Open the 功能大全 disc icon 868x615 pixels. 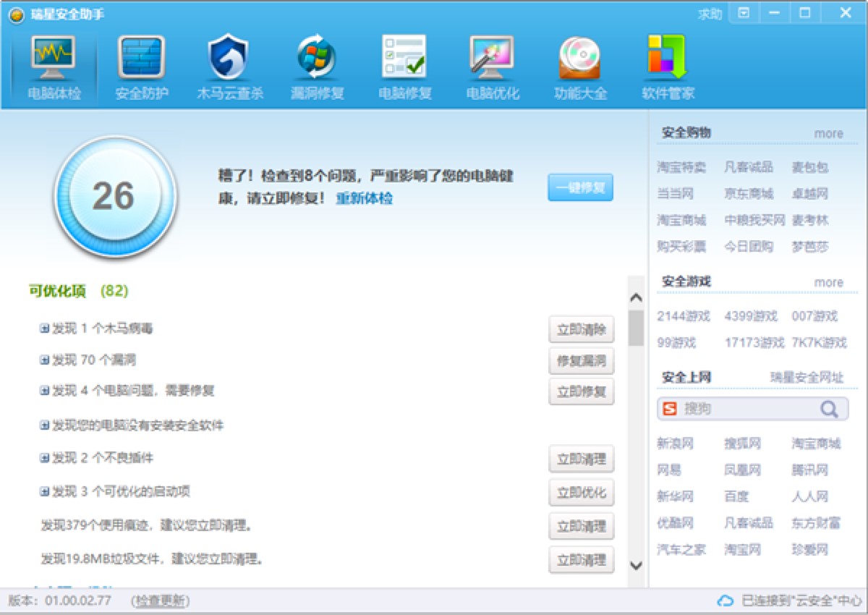tap(580, 58)
